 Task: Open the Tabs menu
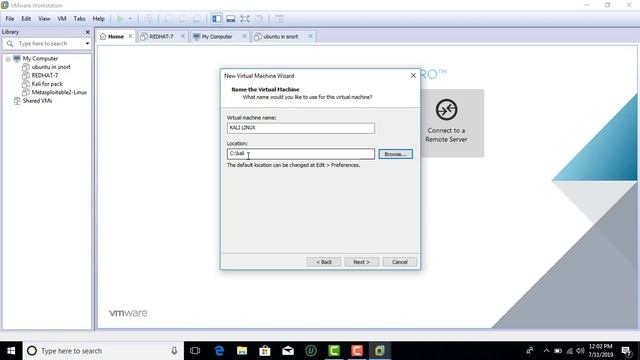[79, 19]
